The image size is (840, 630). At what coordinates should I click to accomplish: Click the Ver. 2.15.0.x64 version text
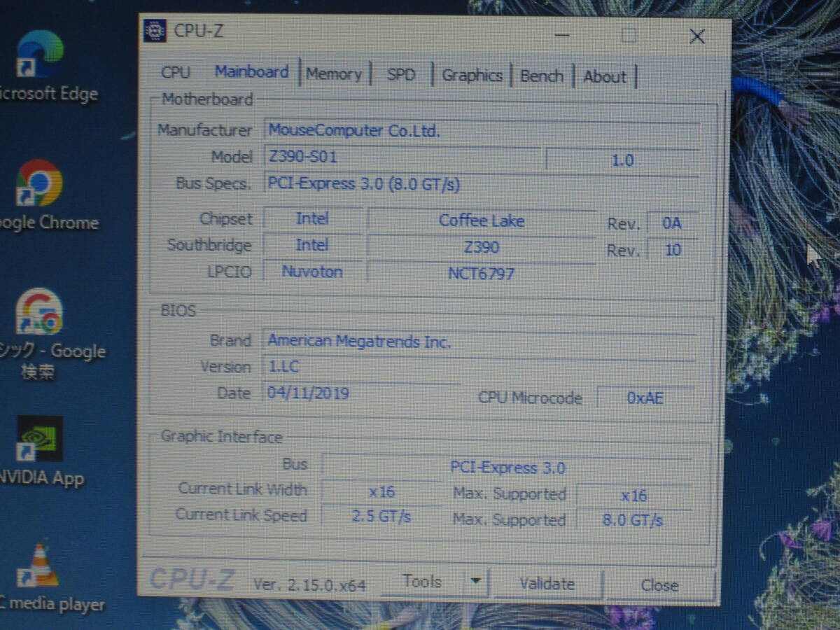[x=309, y=584]
